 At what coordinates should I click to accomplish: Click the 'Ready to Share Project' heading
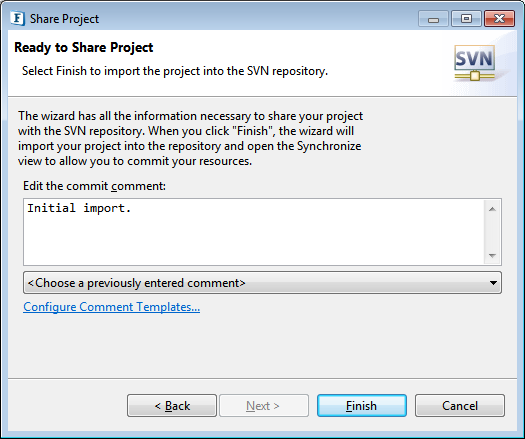click(84, 47)
